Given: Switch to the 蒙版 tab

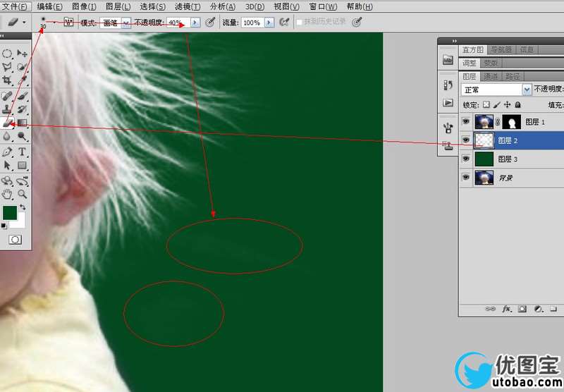Looking at the screenshot, I should (x=491, y=63).
